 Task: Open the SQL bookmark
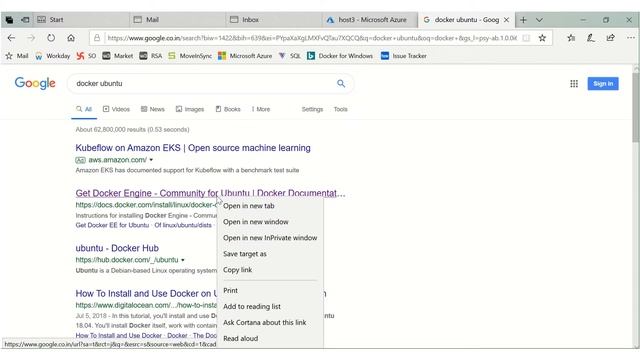pyautogui.click(x=289, y=56)
